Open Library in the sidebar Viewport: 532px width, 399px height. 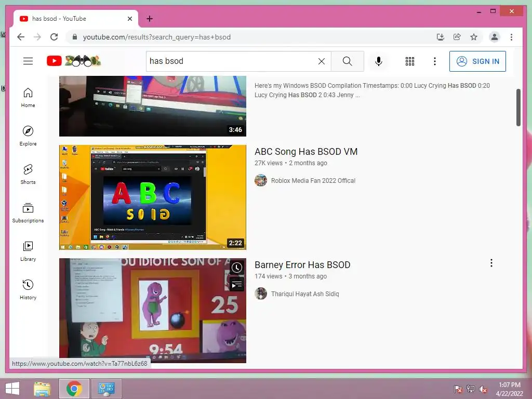(28, 251)
